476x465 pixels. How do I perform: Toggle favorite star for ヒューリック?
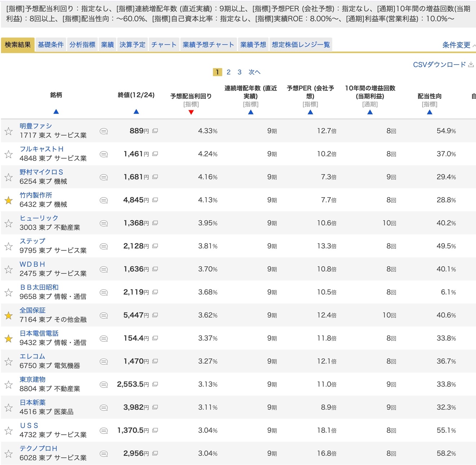pos(9,223)
